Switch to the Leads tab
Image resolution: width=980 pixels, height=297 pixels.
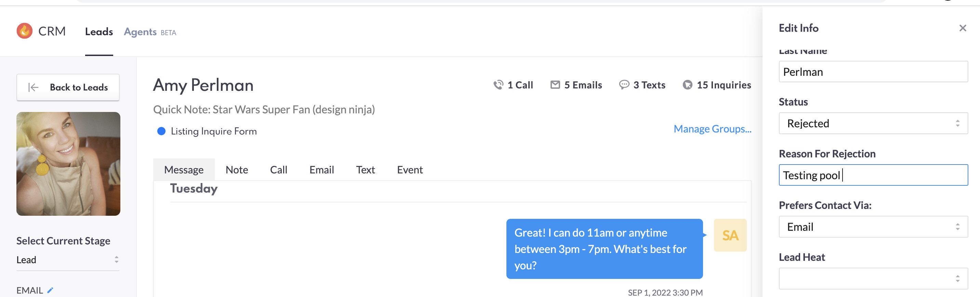tap(99, 32)
